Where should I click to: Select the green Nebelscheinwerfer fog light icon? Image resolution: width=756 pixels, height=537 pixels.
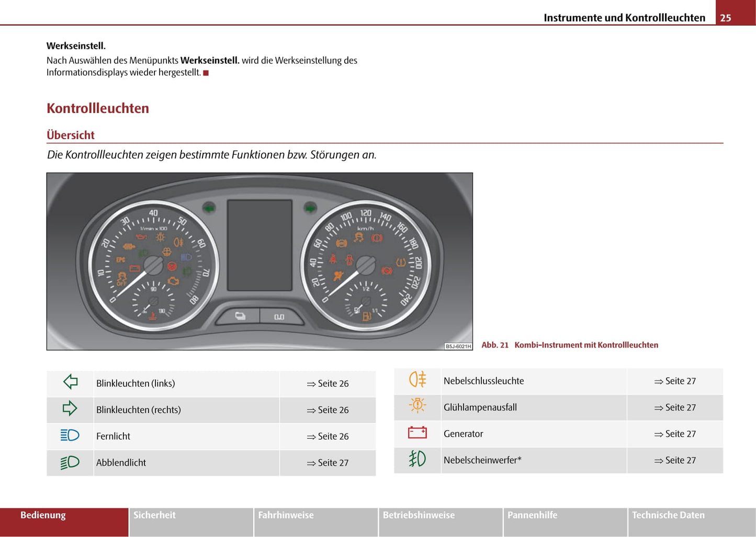(418, 460)
